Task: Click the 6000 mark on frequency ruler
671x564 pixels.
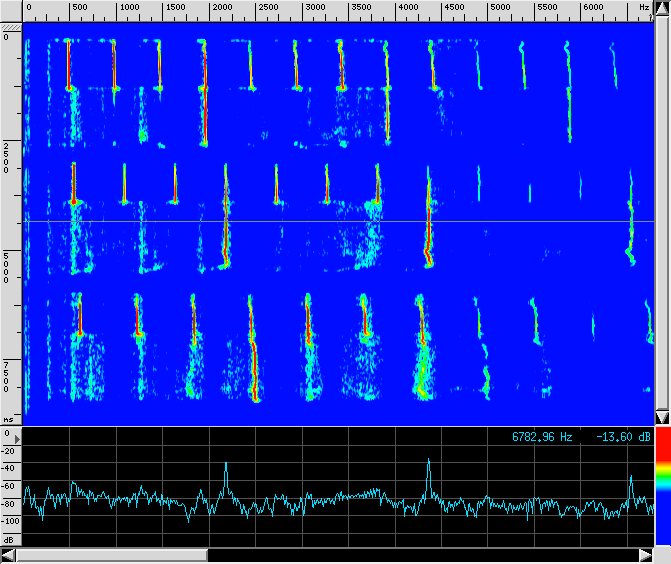Action: pos(593,7)
